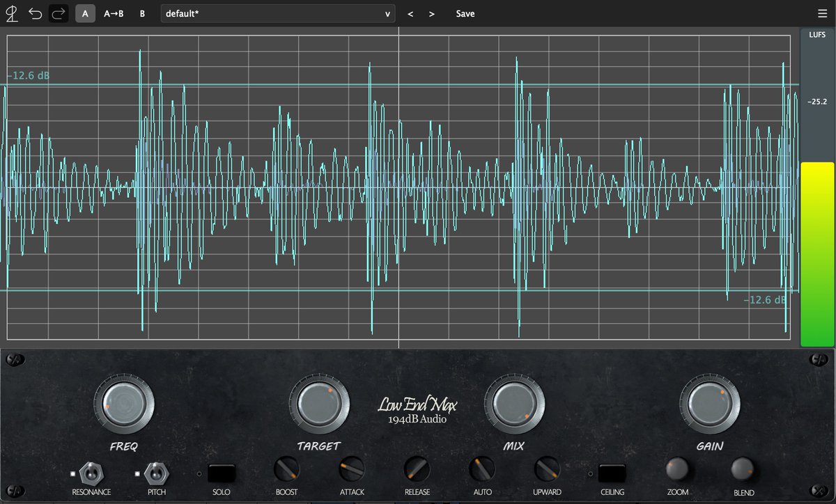Click the upper -12.6 dB threshold label
Screen dimensions: 836x504
(29, 75)
